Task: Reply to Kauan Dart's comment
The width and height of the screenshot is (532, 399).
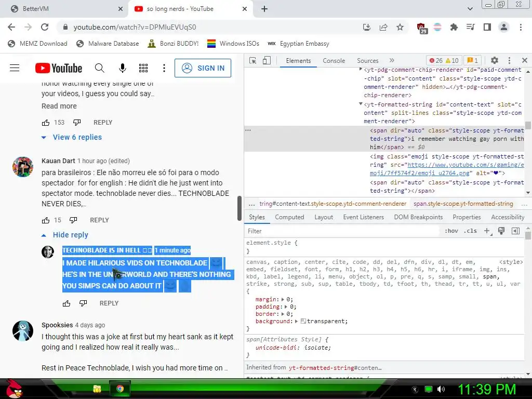Action: [x=99, y=220]
